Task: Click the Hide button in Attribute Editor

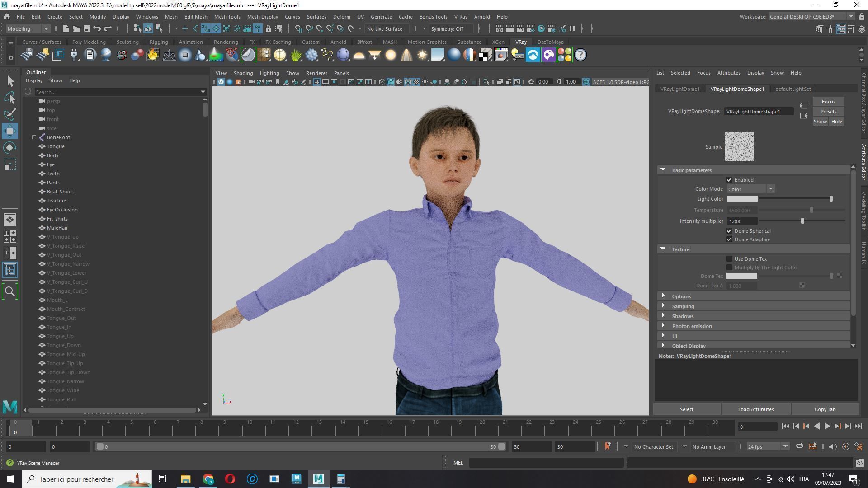Action: 836,122
